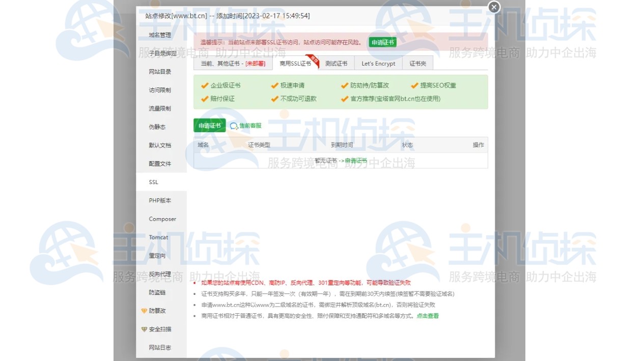Image resolution: width=644 pixels, height=361 pixels.
Task: Switch to the Let's Encrypt tab
Action: click(x=378, y=63)
